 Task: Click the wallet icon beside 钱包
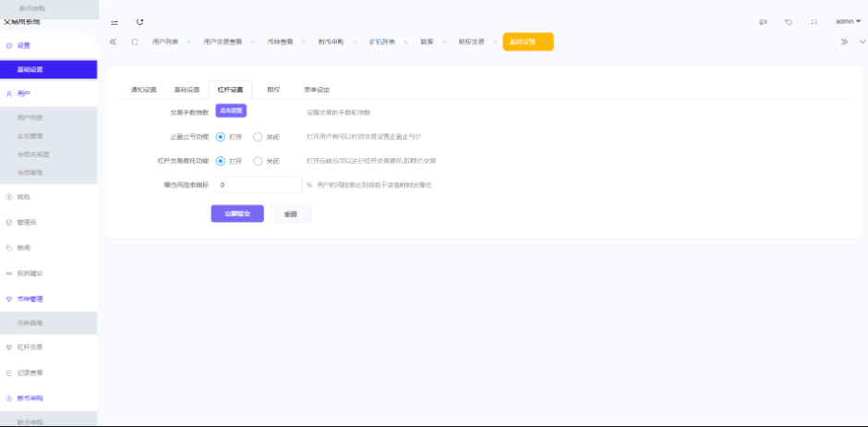(9, 197)
